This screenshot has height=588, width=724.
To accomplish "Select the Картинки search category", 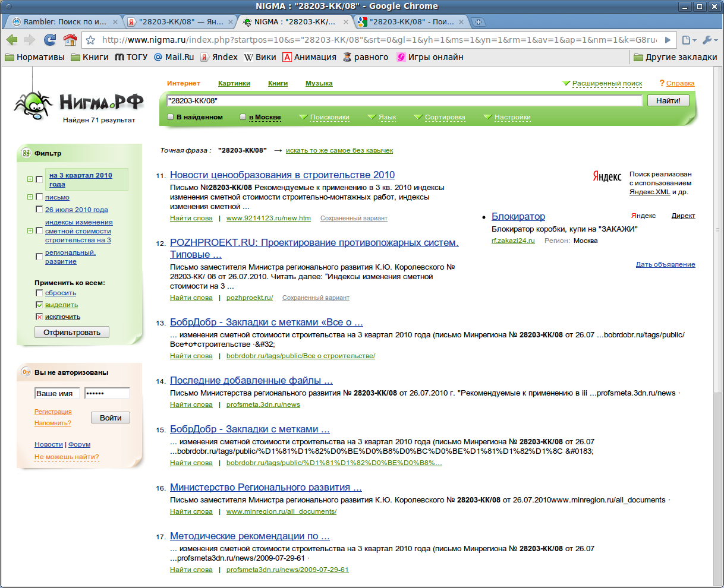I will click(234, 83).
